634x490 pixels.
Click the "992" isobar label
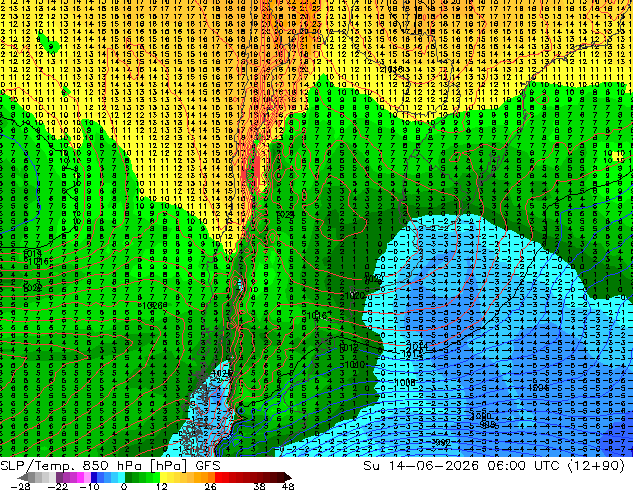point(442,442)
